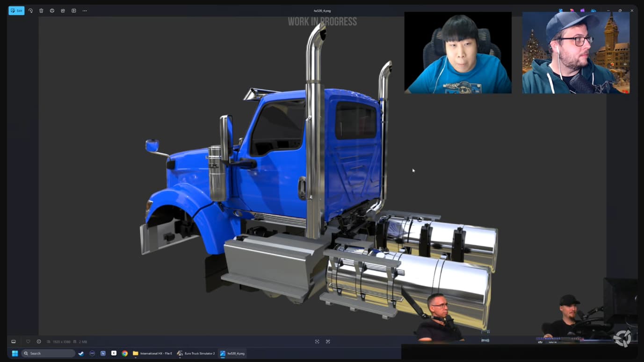This screenshot has height=362, width=644.
Task: Start slideshow with the play icon
Action: tap(74, 11)
